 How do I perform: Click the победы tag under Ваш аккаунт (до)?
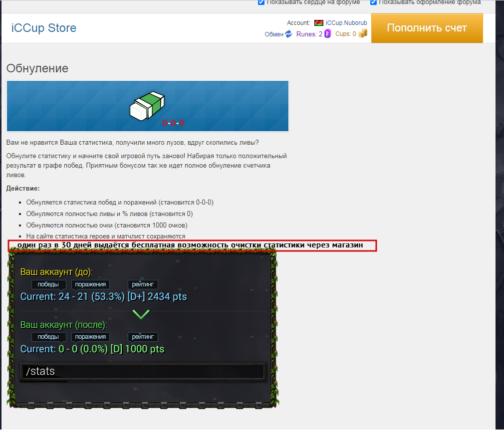click(x=48, y=284)
